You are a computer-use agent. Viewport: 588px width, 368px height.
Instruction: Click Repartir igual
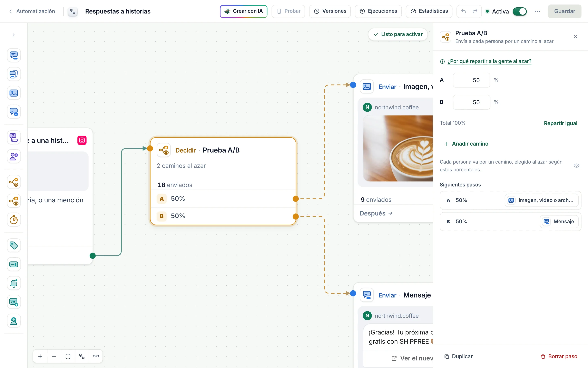pyautogui.click(x=560, y=123)
